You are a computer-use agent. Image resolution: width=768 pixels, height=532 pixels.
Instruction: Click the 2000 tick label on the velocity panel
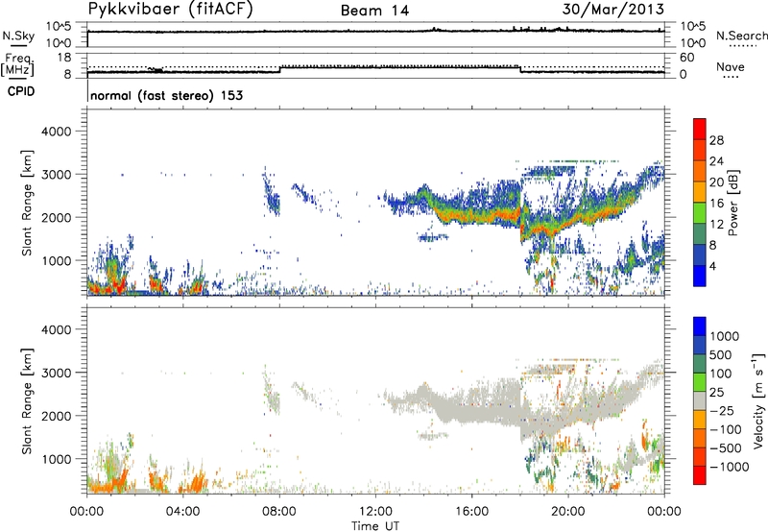point(56,416)
